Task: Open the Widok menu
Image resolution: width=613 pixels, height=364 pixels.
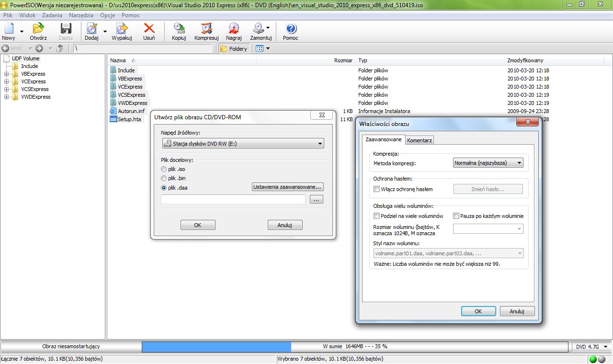Action: coord(27,15)
